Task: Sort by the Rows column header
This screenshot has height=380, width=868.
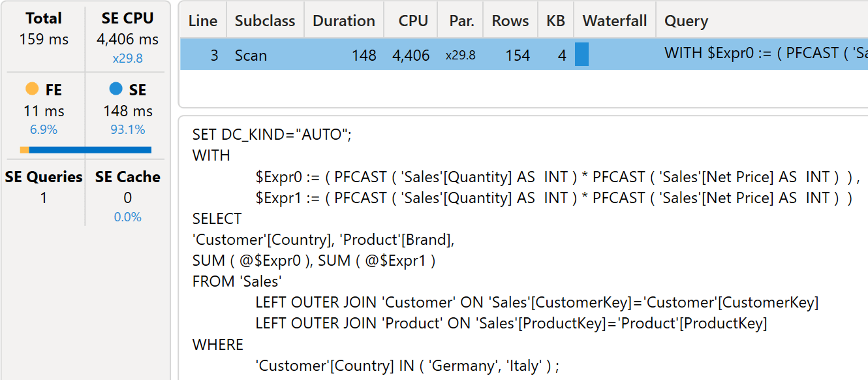Action: click(510, 21)
